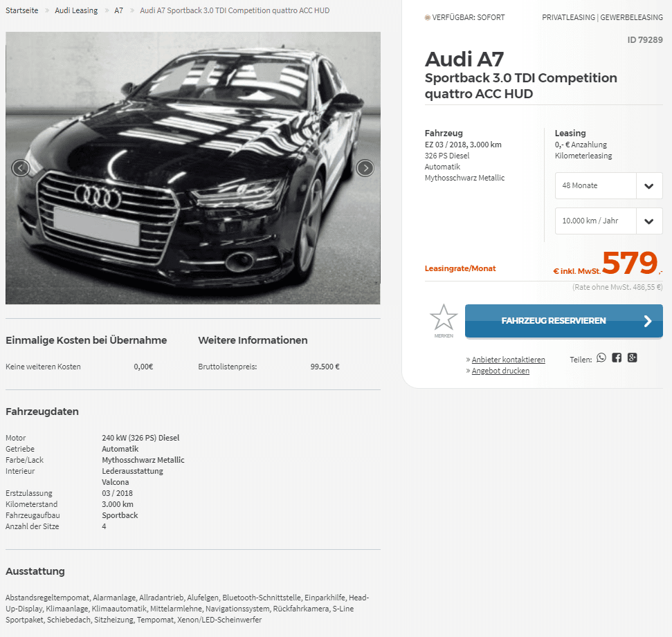Click the Getriebe value Automatik in Fahrzeugdaten
672x637 pixels.
point(120,449)
